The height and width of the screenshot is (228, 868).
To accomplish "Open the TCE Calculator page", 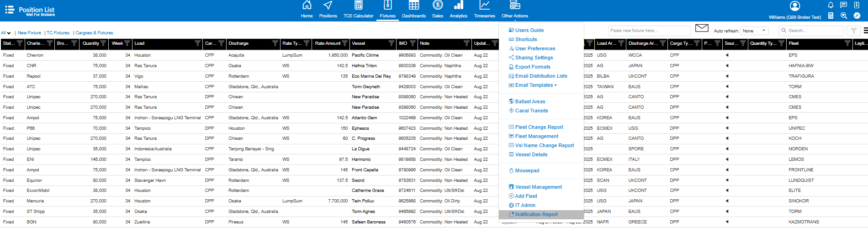I will [x=358, y=10].
